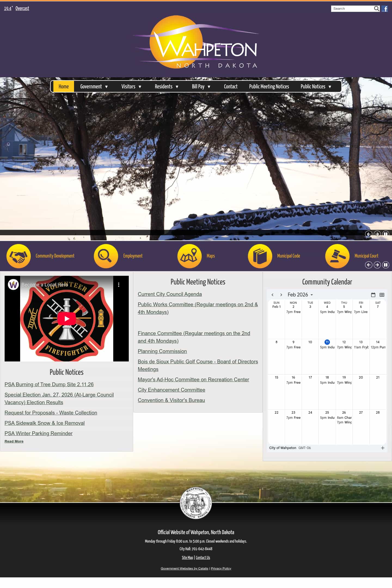Click Municipal Court text link

click(366, 256)
